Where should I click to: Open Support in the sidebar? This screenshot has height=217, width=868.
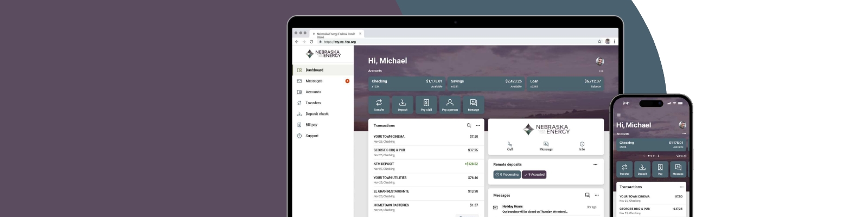click(x=322, y=136)
